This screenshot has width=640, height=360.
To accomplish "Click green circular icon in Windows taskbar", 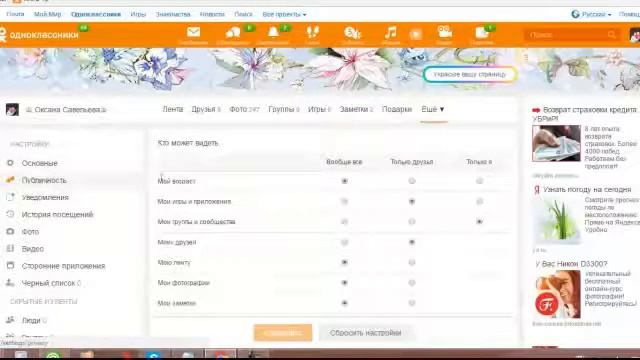I will pos(53,356).
